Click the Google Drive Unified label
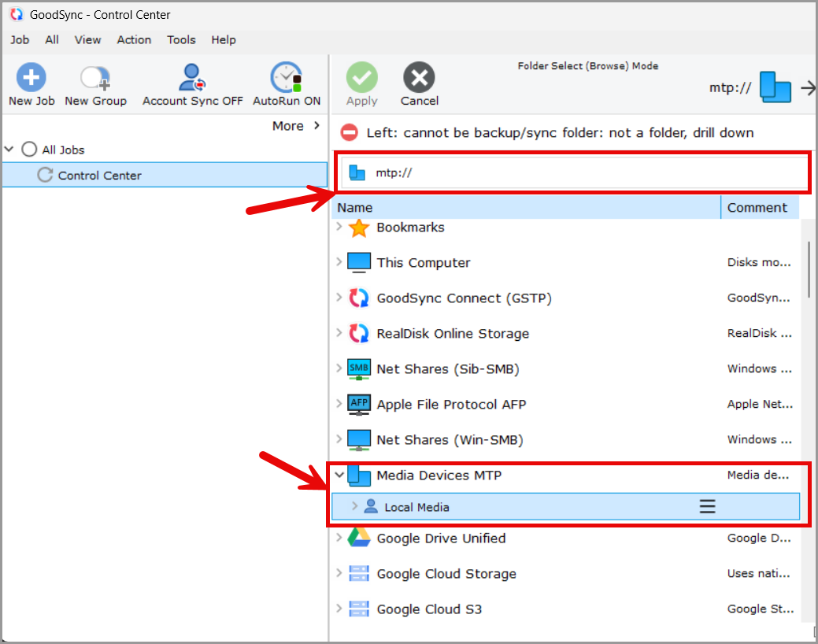 [x=442, y=538]
